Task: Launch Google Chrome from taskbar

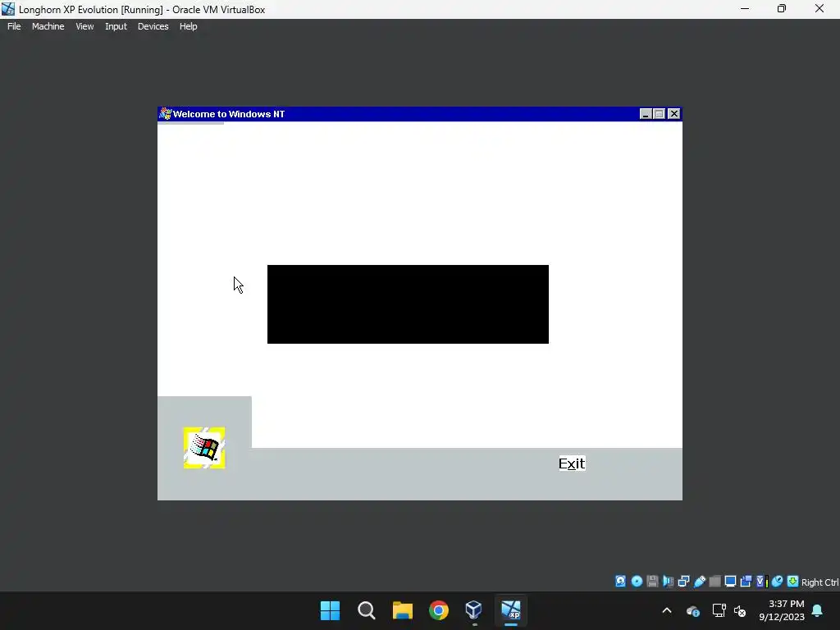Action: [x=439, y=610]
